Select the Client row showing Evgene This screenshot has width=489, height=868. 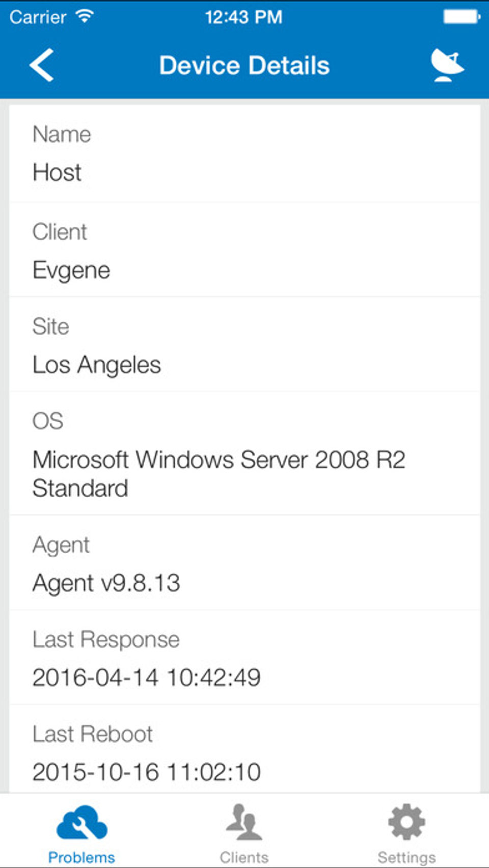click(x=244, y=251)
